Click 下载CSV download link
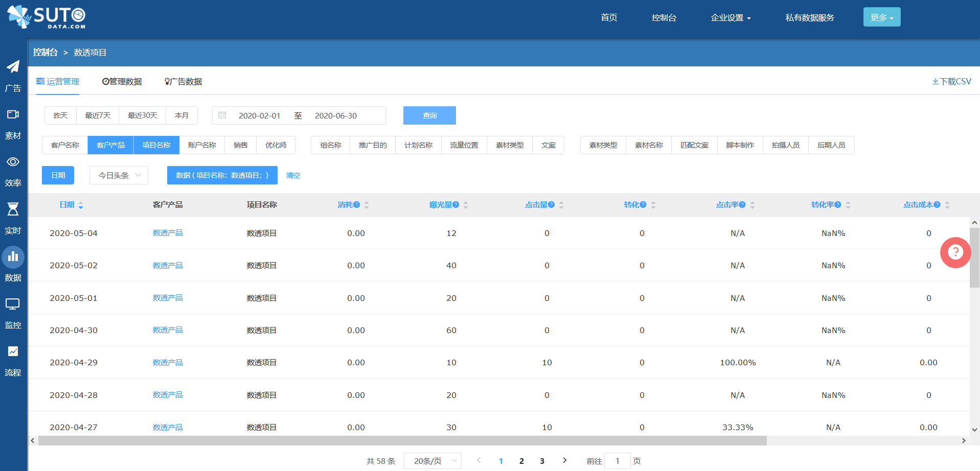980x471 pixels. click(x=951, y=81)
